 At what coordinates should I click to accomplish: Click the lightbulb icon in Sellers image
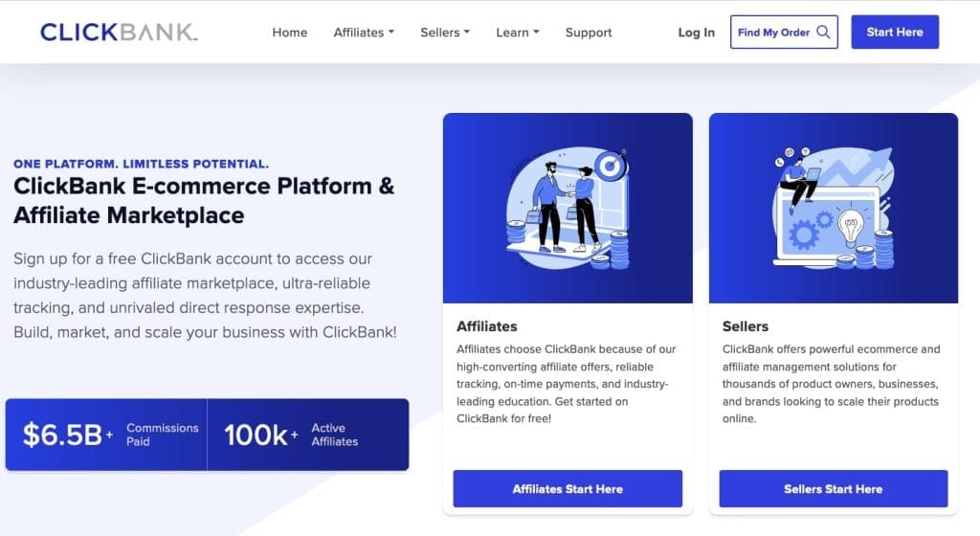click(x=850, y=228)
